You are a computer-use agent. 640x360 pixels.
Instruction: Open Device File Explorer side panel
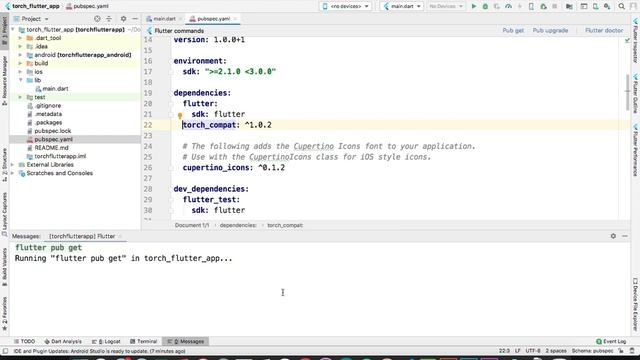tap(635, 304)
